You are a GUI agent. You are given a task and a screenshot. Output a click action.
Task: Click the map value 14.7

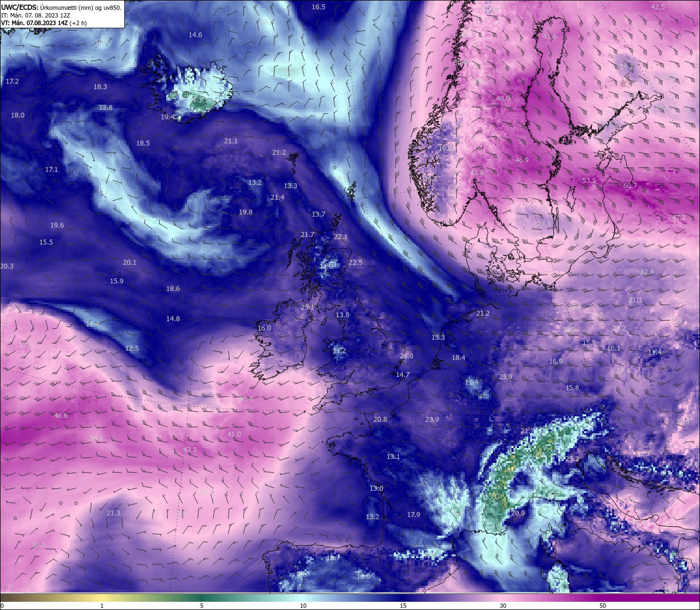click(x=402, y=375)
